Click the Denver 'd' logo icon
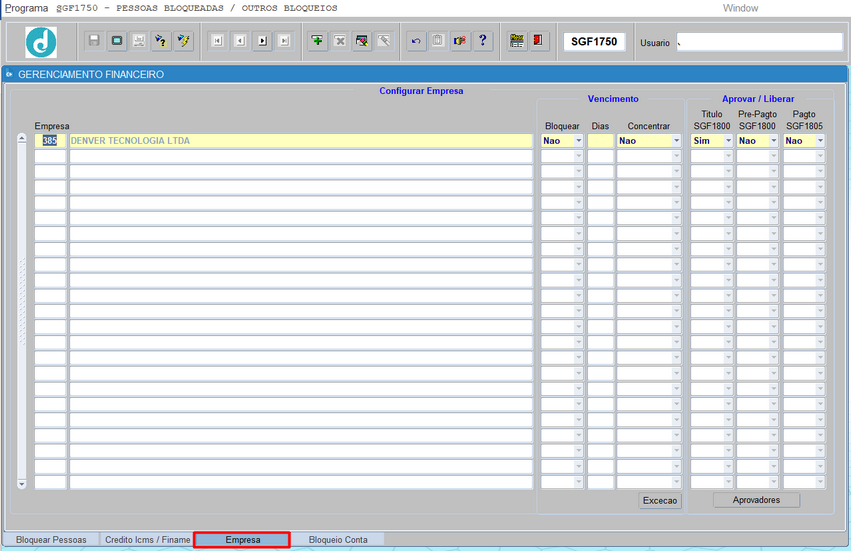The image size is (851, 551). click(41, 42)
